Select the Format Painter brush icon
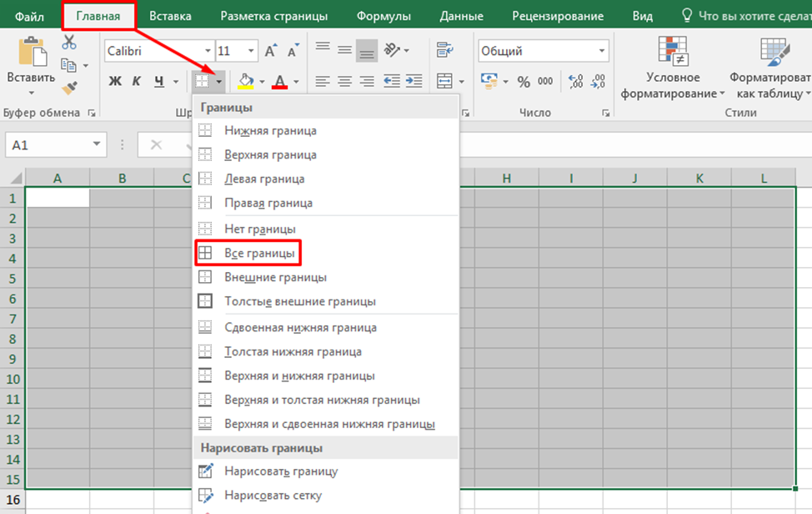Screen dimensions: 812x514 (69, 88)
